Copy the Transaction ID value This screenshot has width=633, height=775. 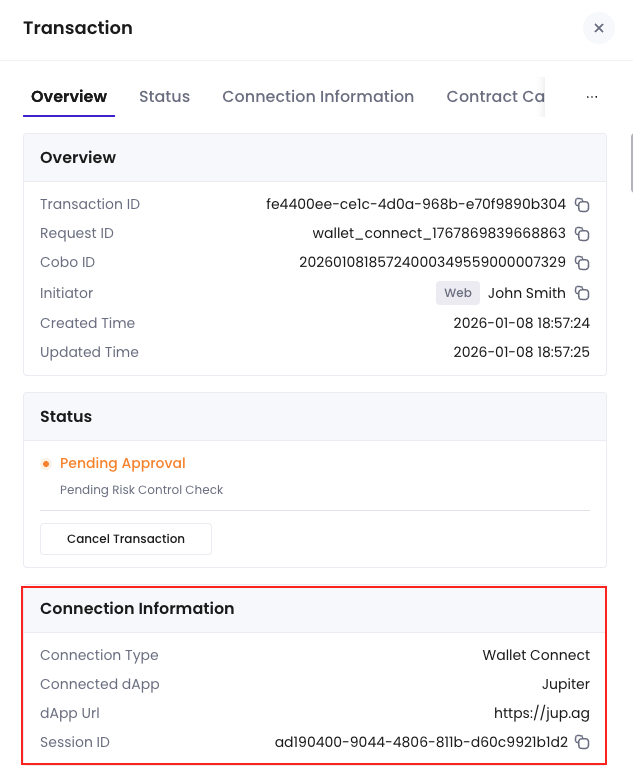[x=582, y=205]
